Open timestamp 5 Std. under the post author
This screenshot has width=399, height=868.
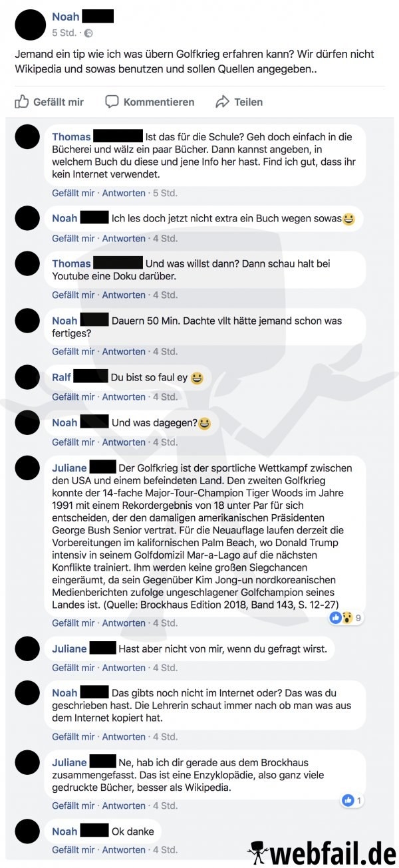coord(64,33)
